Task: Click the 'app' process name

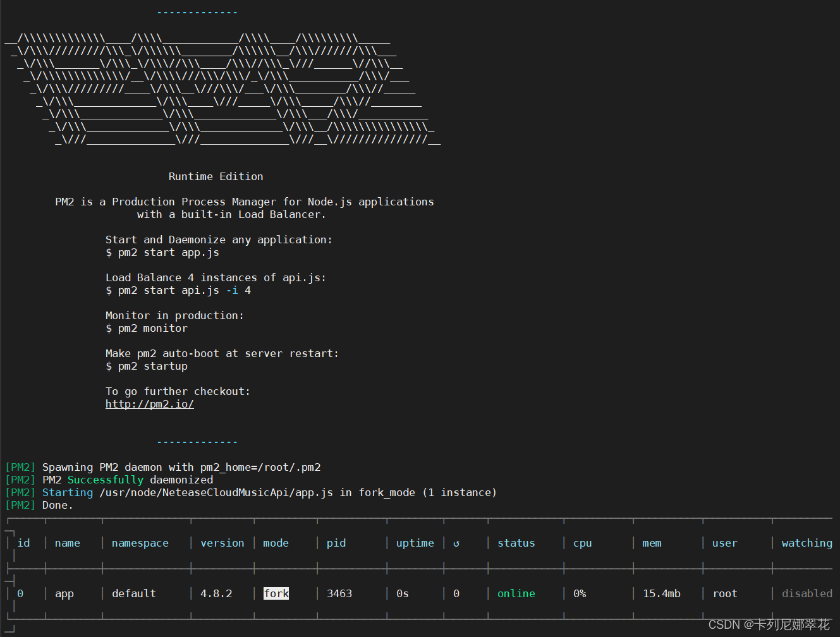Action: 64,594
